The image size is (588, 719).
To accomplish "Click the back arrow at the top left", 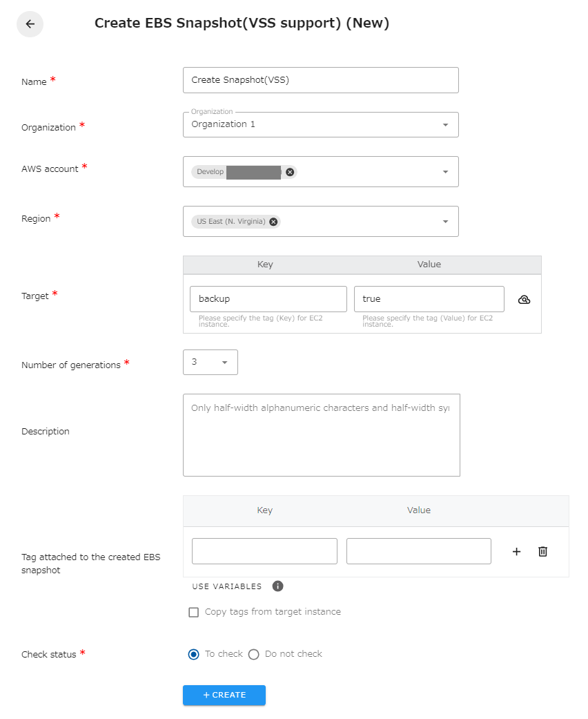I will point(30,24).
